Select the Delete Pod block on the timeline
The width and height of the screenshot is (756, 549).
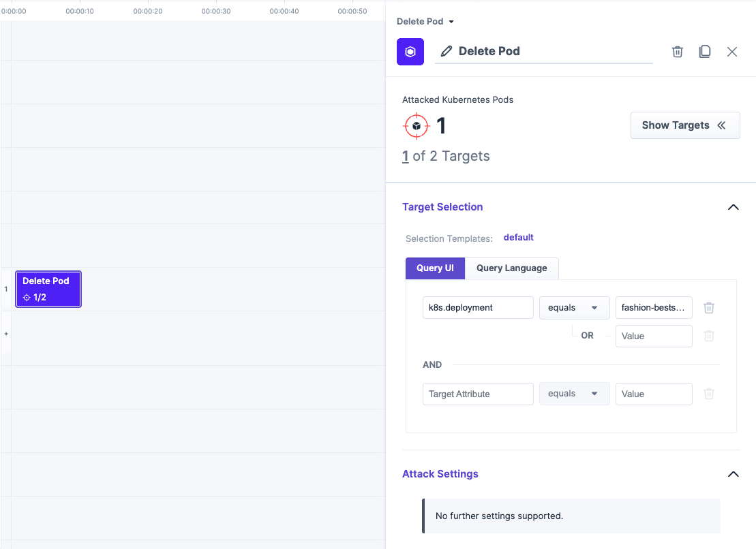pyautogui.click(x=48, y=289)
